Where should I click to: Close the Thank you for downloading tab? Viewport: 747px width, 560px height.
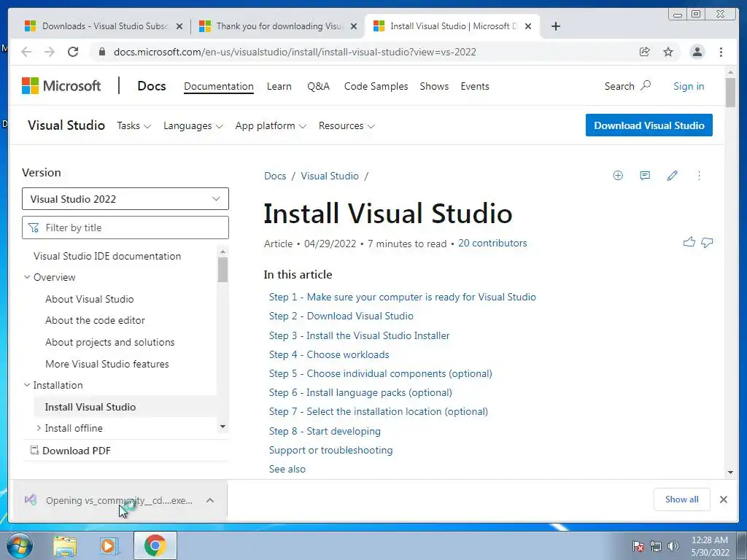click(x=354, y=26)
